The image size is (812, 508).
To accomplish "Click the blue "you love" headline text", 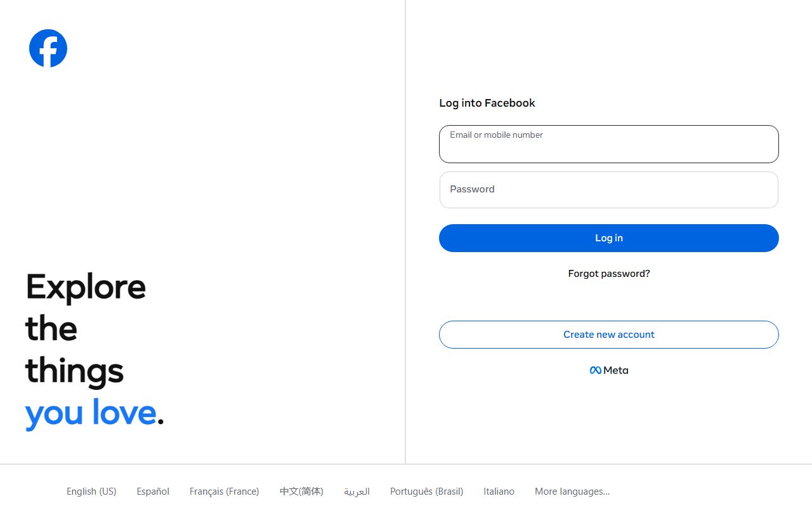I will 90,413.
